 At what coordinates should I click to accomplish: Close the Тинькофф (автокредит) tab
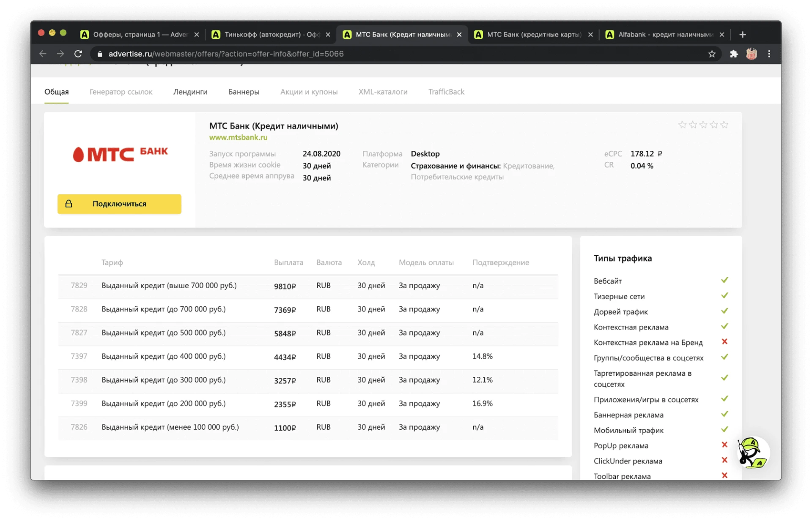click(328, 35)
